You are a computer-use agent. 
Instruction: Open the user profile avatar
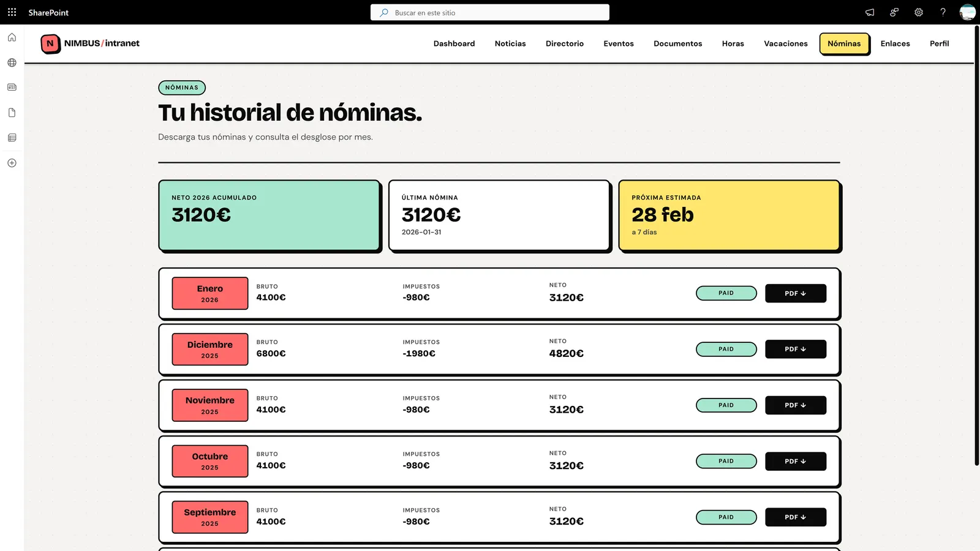coord(968,12)
